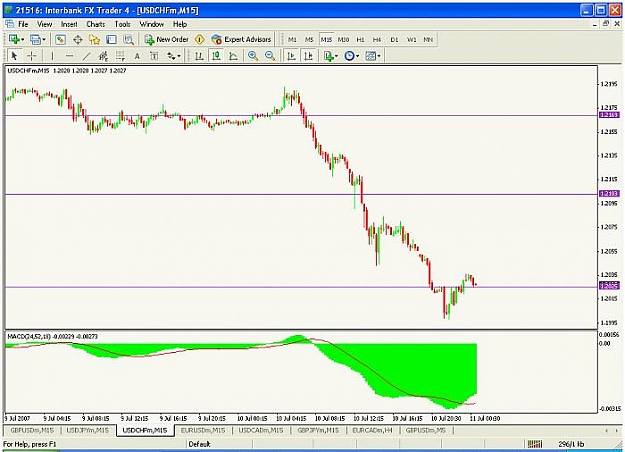Launch MetaEditor yellow diamond icon
Image resolution: width=625 pixels, height=452 pixels.
pos(199,39)
